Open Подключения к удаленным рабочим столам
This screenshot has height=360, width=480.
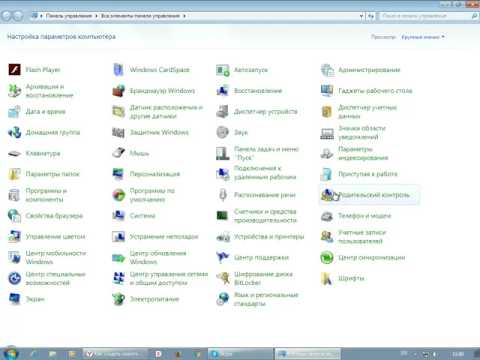tap(265, 172)
